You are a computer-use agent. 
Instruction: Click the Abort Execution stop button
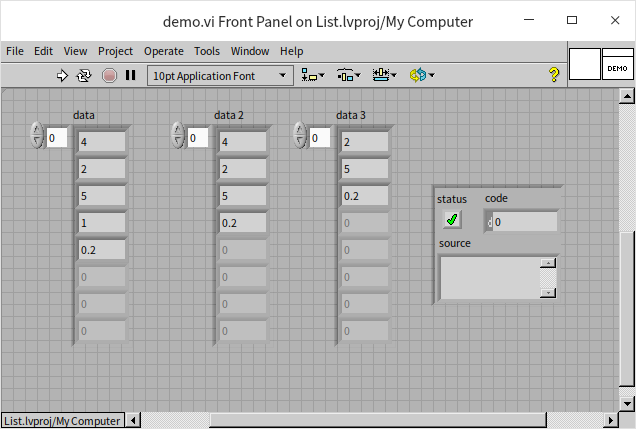coord(109,75)
